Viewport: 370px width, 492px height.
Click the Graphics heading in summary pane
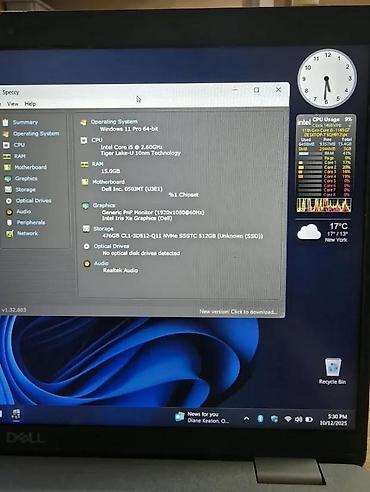pyautogui.click(x=104, y=205)
